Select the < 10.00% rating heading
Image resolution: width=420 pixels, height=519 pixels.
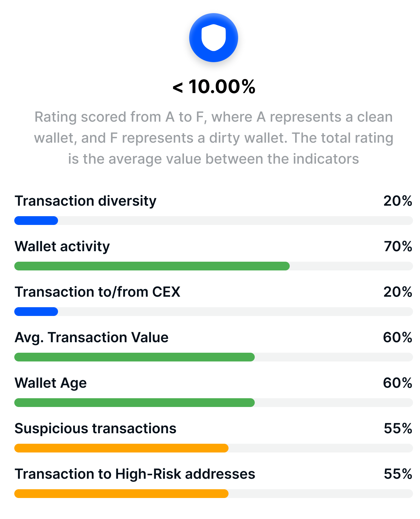coord(214,87)
